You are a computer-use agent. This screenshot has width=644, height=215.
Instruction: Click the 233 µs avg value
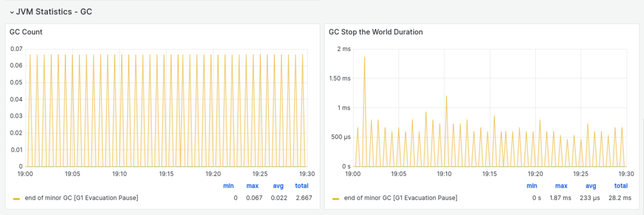(x=590, y=198)
